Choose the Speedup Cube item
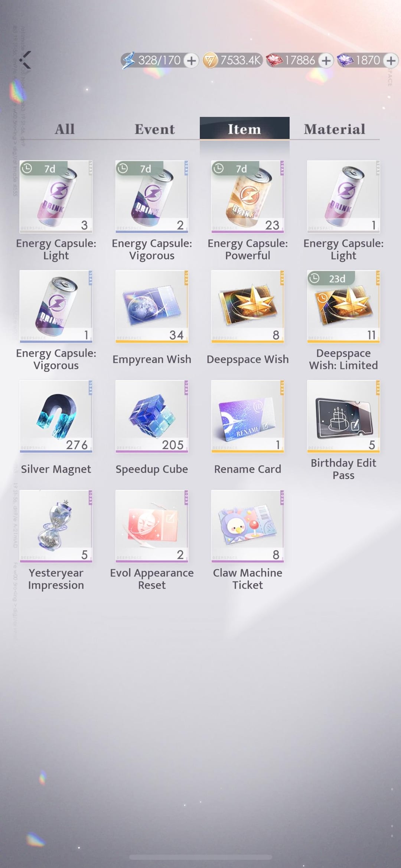The width and height of the screenshot is (401, 868). pos(152,416)
